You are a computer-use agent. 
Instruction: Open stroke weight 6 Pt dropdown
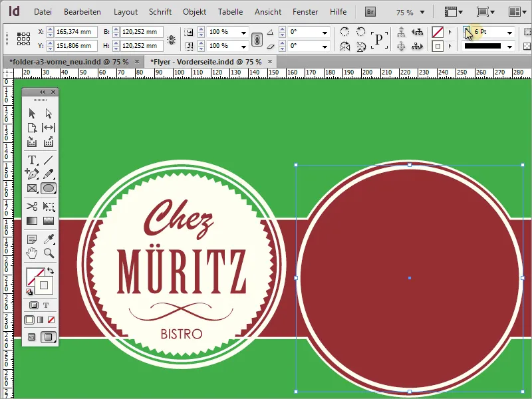(x=509, y=33)
